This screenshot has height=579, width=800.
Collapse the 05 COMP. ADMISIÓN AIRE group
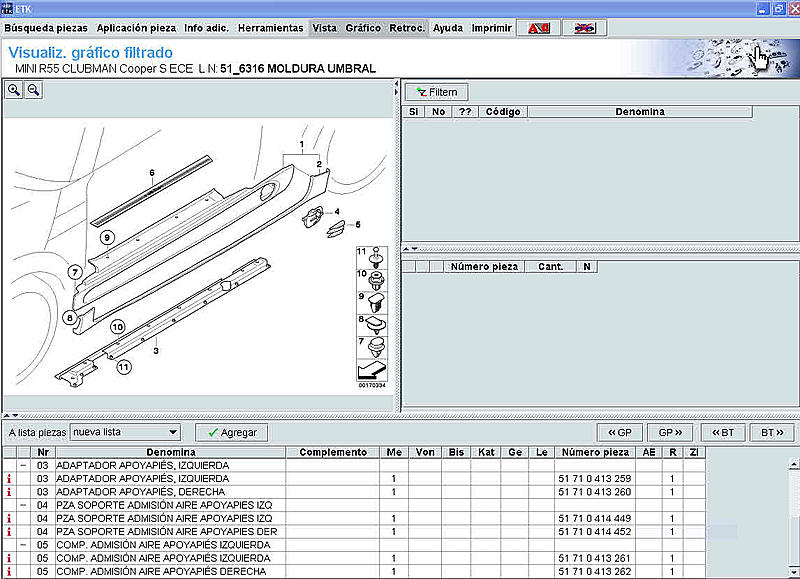click(23, 545)
